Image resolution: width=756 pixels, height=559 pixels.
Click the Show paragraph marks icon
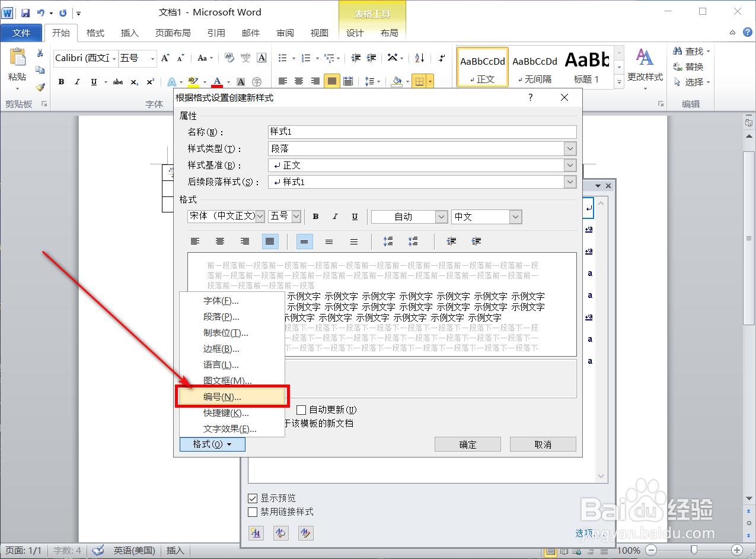click(x=442, y=58)
